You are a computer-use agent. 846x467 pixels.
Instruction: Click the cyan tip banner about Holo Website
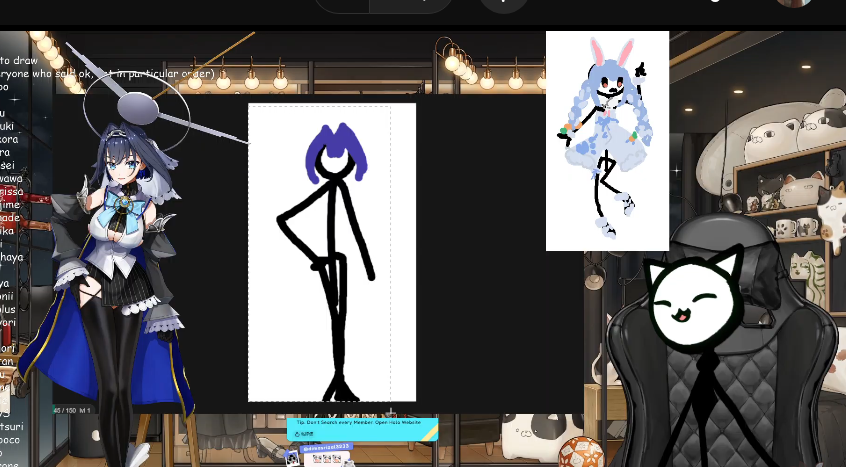pyautogui.click(x=362, y=429)
